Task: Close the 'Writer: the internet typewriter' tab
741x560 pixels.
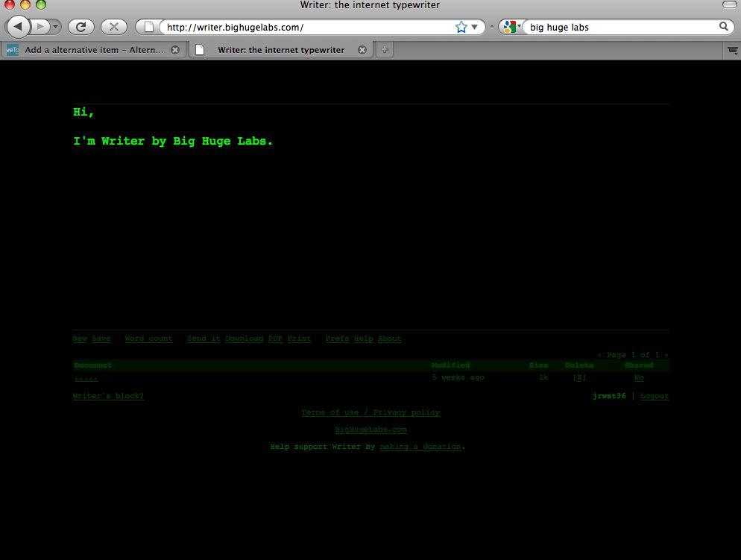Action: (362, 50)
